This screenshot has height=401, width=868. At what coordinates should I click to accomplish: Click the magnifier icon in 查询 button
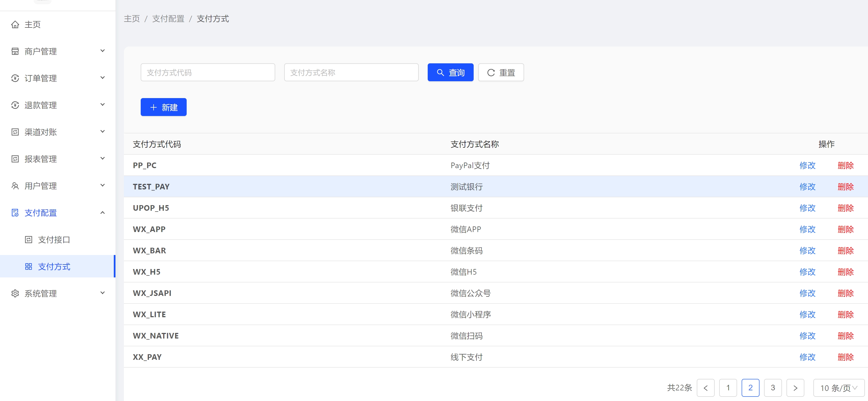[x=440, y=73]
